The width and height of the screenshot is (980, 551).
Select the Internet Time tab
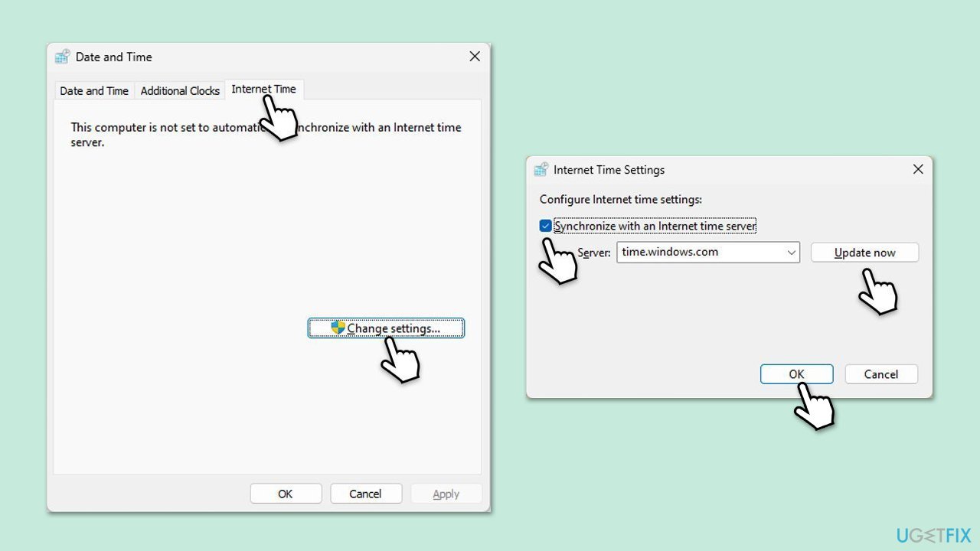(x=263, y=89)
